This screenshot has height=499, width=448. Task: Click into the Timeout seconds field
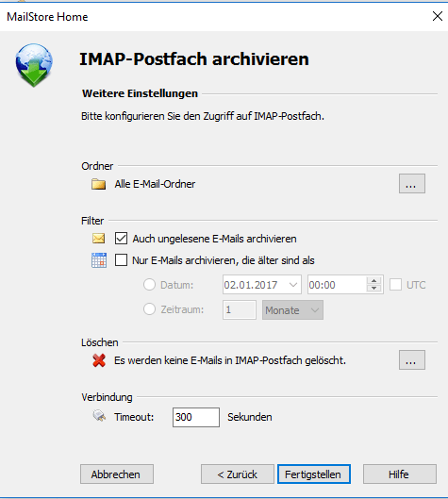[196, 417]
